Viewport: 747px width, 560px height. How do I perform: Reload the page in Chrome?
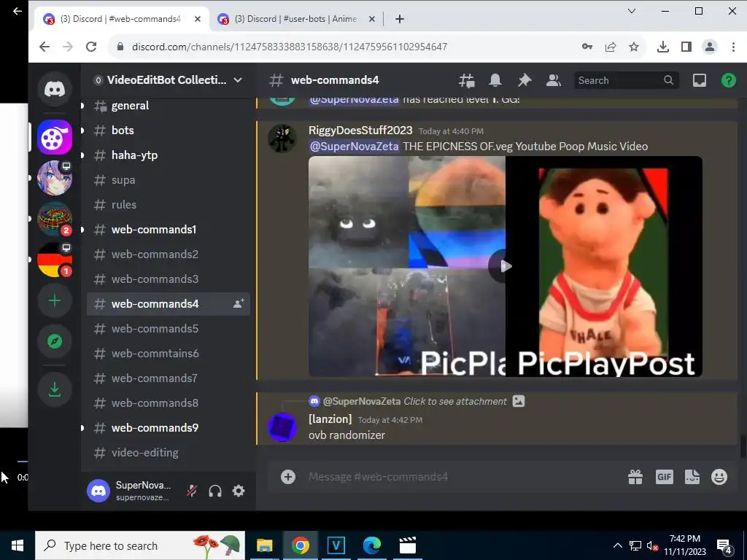point(91,47)
